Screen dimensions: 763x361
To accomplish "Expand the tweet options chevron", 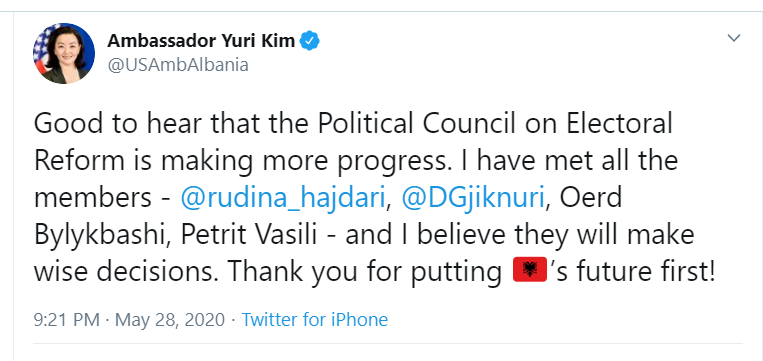I will click(734, 38).
